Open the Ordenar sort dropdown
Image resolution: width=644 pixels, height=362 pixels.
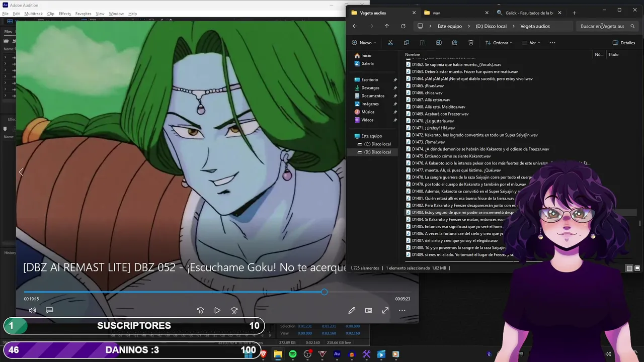pos(499,43)
